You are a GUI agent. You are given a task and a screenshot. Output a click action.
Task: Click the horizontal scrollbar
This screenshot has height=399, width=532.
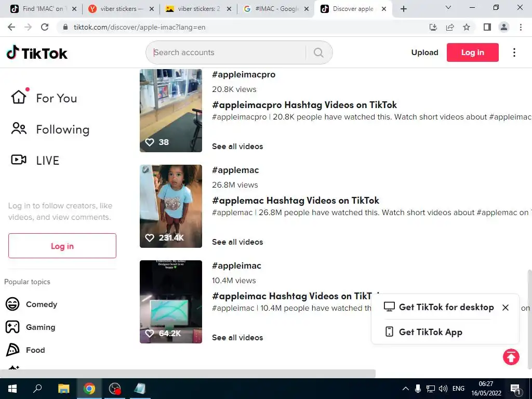188,374
